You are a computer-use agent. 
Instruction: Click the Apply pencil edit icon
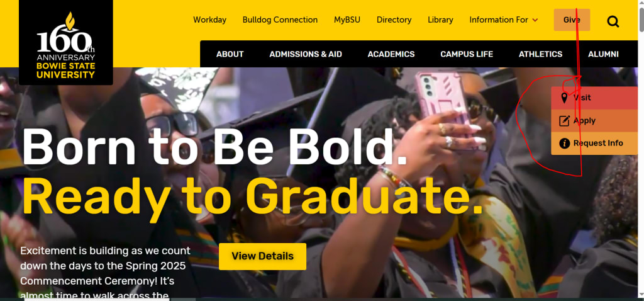pos(564,121)
